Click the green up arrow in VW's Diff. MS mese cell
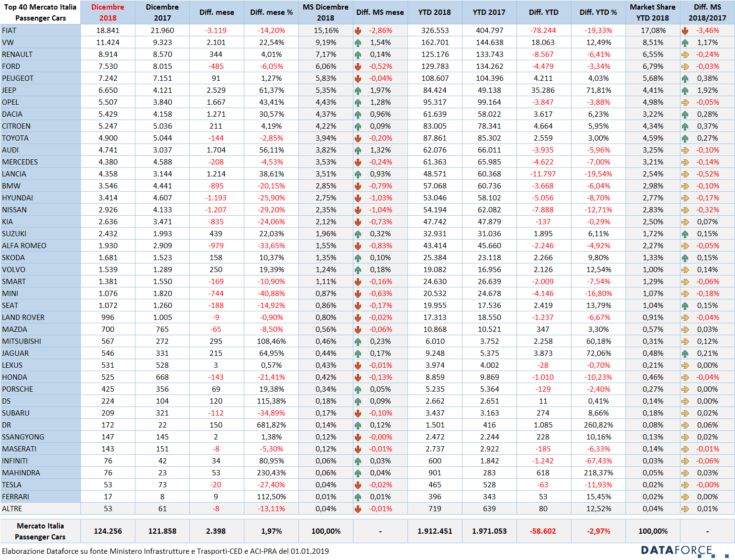The height and width of the screenshot is (560, 735). pyautogui.click(x=358, y=43)
